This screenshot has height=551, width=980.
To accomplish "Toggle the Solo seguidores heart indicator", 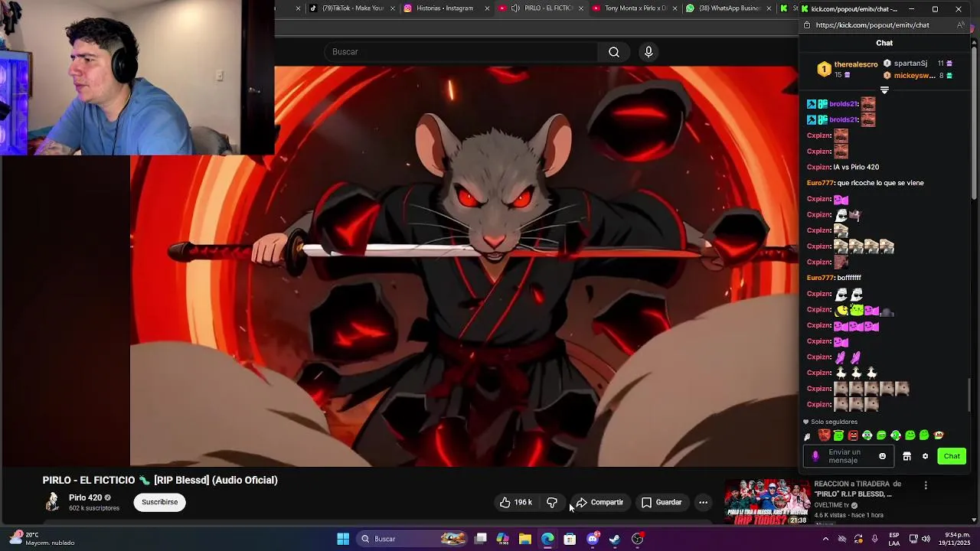I will pos(805,422).
